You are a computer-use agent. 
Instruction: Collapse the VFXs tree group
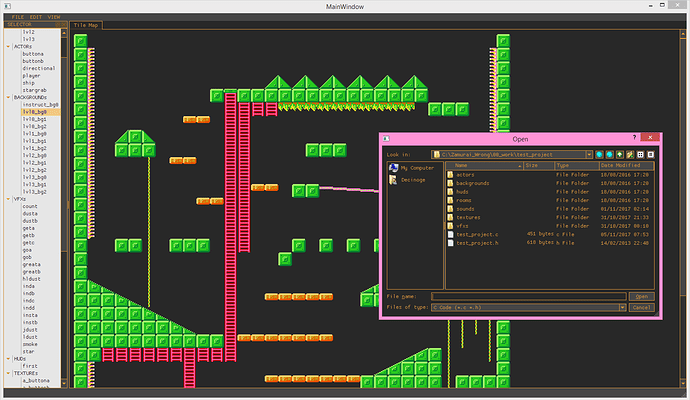[8, 199]
